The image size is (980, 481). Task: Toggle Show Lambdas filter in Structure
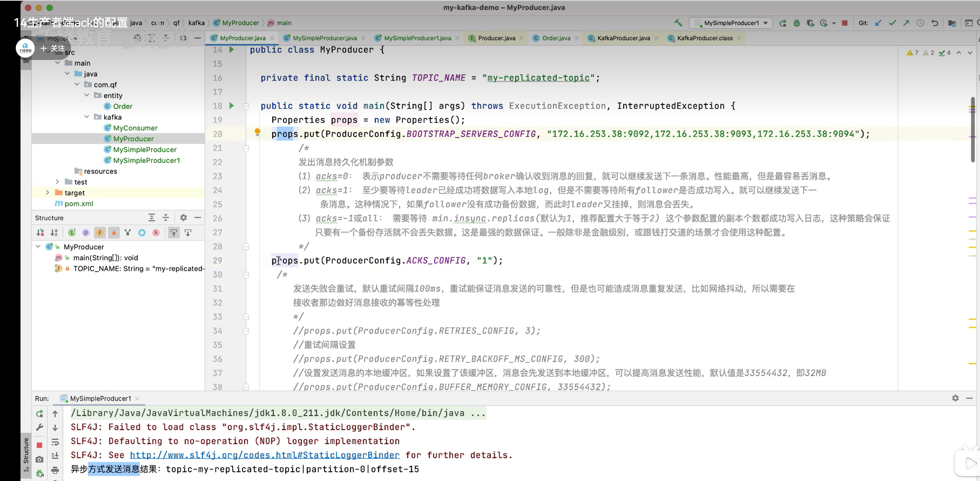(156, 233)
